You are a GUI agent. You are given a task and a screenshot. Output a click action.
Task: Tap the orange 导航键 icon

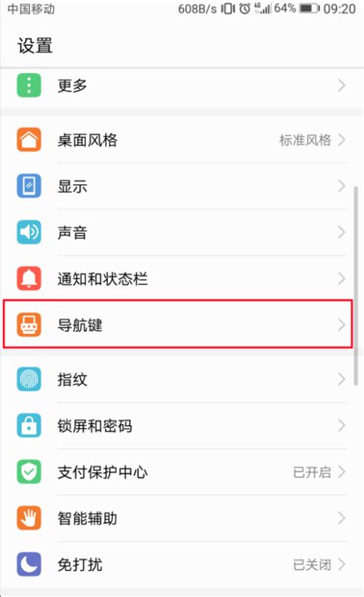[29, 325]
